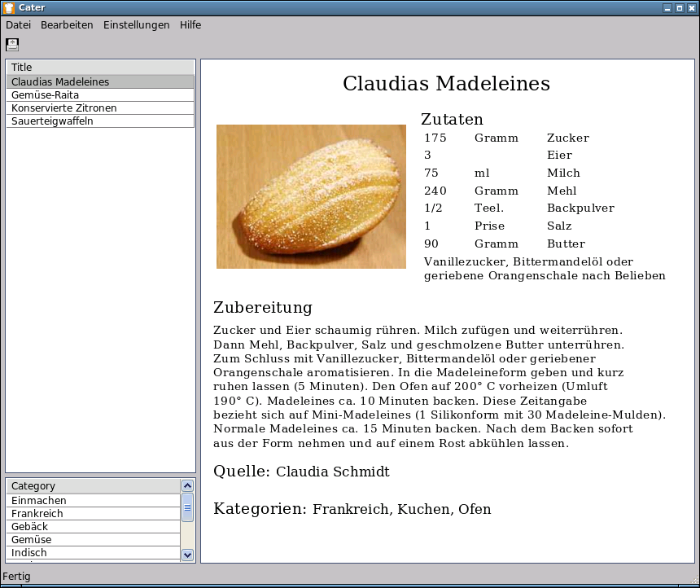Image resolution: width=700 pixels, height=588 pixels.
Task: Filter by the Frankreich category
Action: pos(39,514)
